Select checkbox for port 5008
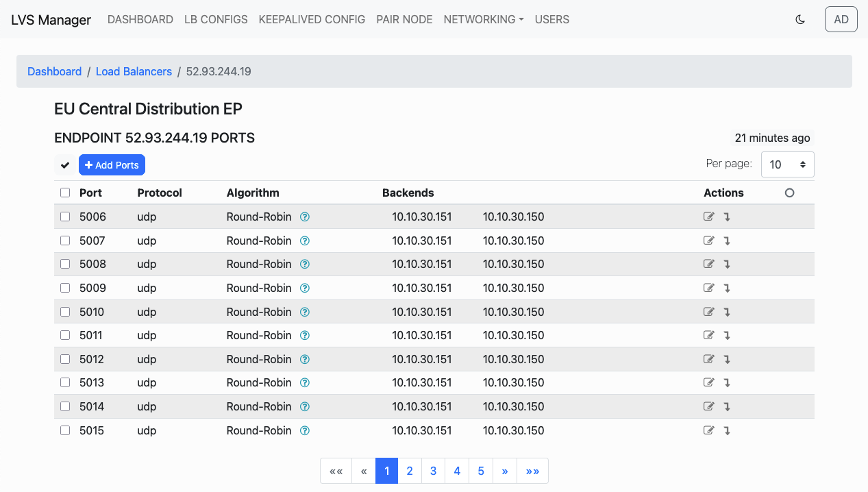Image resolution: width=868 pixels, height=492 pixels. click(x=65, y=264)
